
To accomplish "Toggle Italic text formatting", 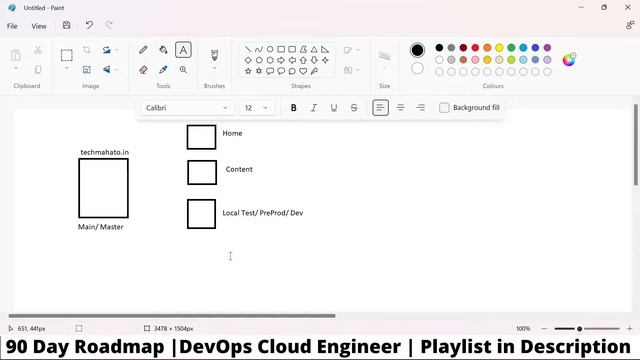I will [313, 108].
